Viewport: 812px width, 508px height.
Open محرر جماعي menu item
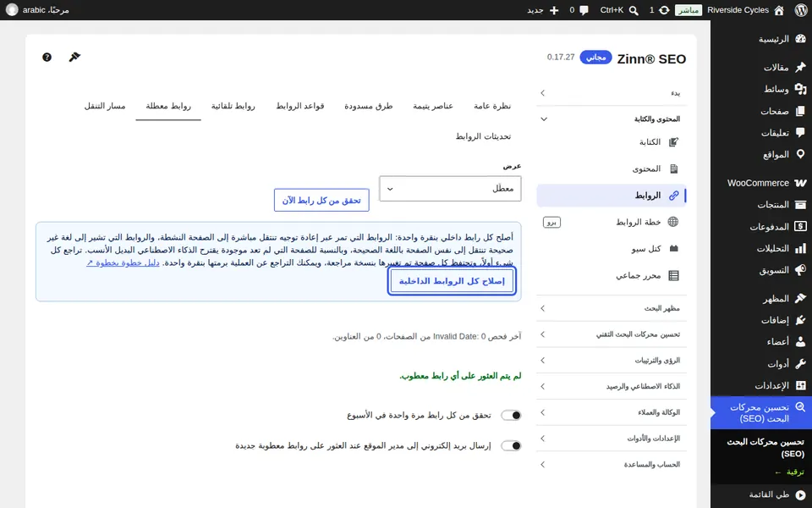612,275
